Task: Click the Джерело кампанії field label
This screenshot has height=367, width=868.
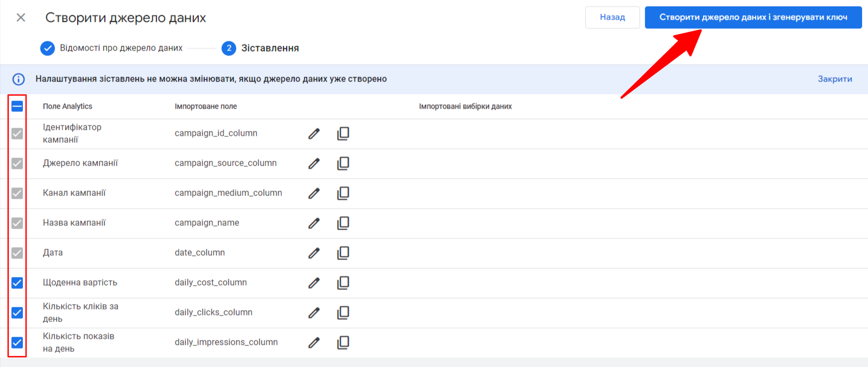Action: point(80,163)
